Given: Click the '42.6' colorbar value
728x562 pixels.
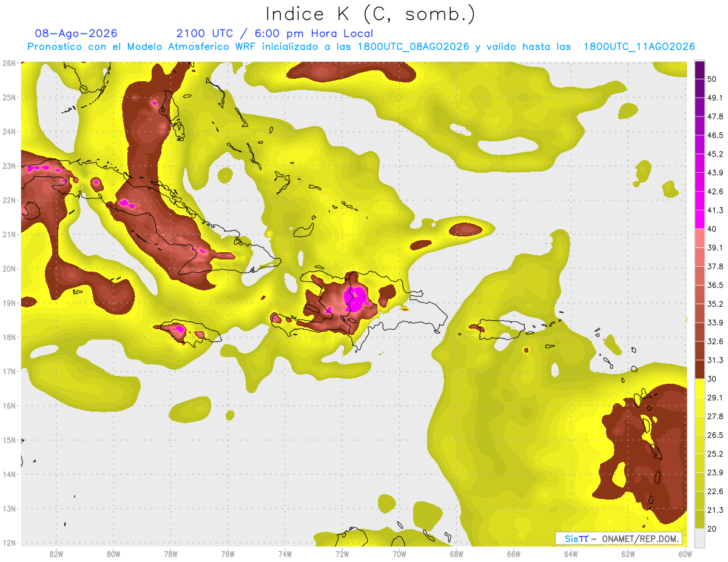Looking at the screenshot, I should point(715,192).
